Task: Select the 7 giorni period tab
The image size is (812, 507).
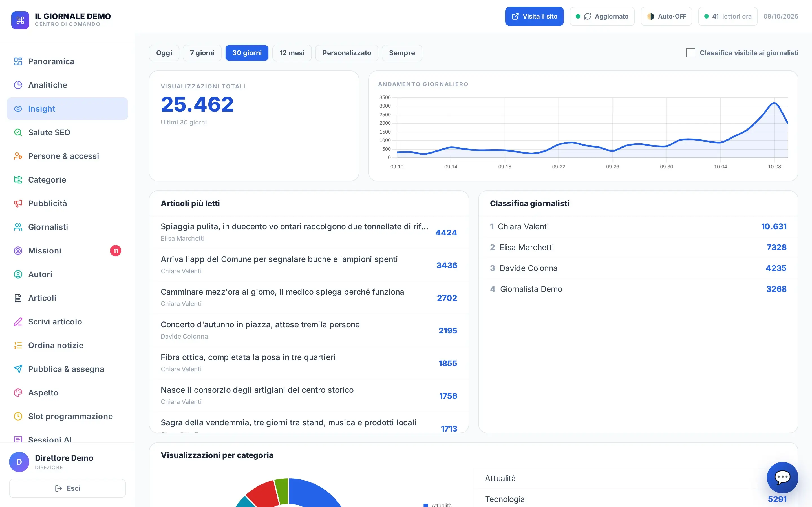Action: click(x=202, y=53)
